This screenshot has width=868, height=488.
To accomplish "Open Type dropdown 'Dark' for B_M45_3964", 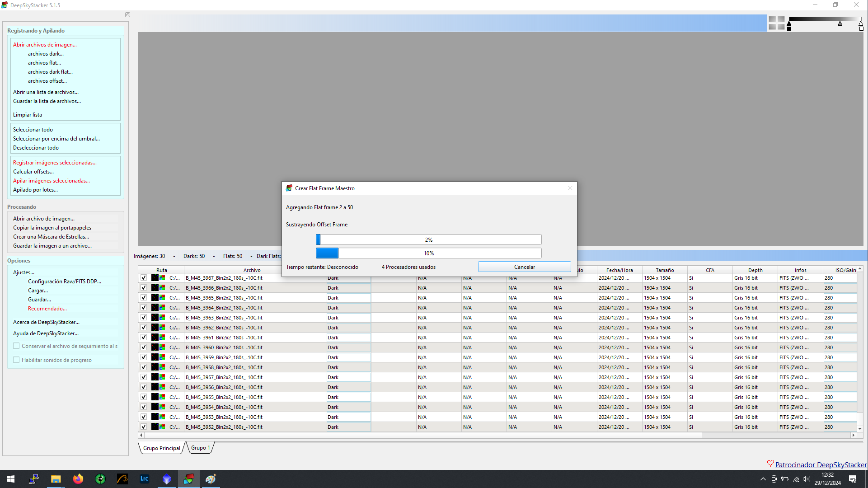I will [348, 308].
